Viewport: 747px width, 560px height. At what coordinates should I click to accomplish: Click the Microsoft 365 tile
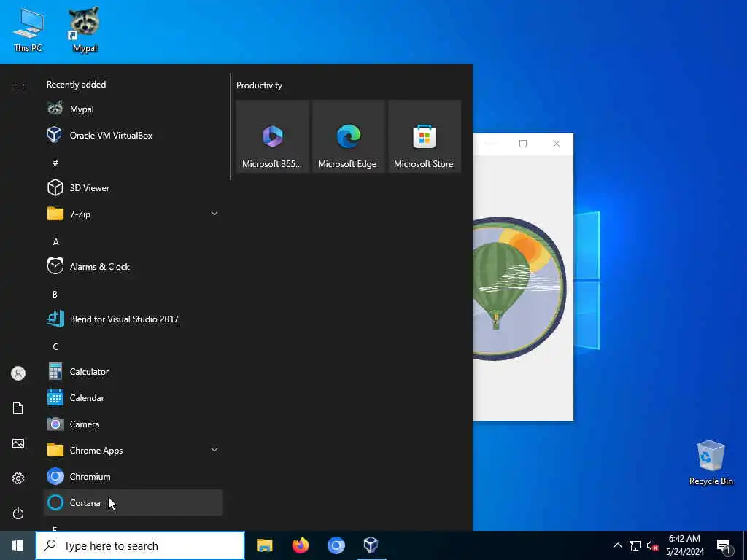pos(273,136)
